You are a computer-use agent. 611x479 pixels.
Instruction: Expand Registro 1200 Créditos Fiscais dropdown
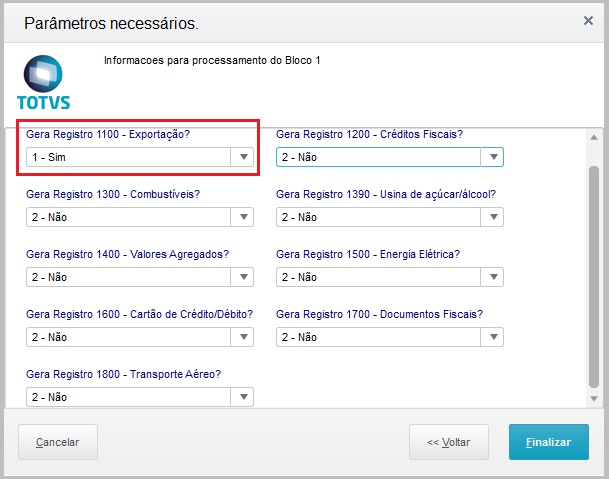(492, 157)
